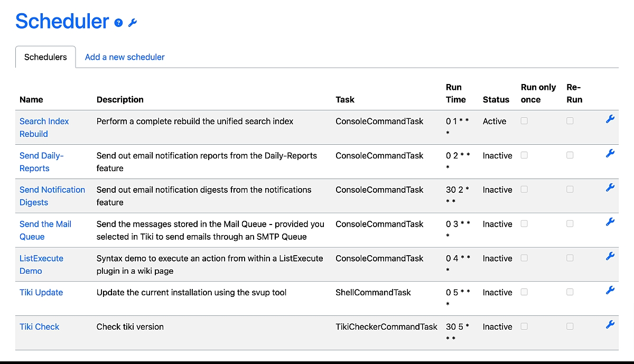Open actions wrench for Search Index Rebuild

point(610,119)
